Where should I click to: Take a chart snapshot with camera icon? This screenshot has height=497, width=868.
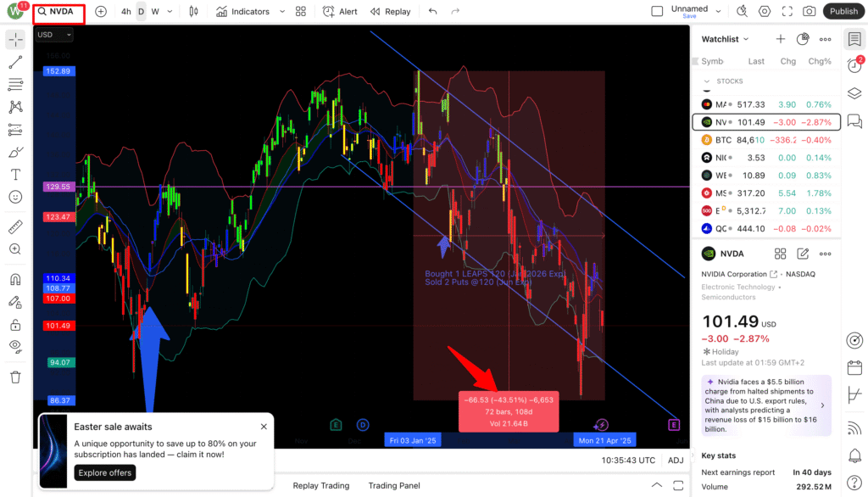pos(810,12)
